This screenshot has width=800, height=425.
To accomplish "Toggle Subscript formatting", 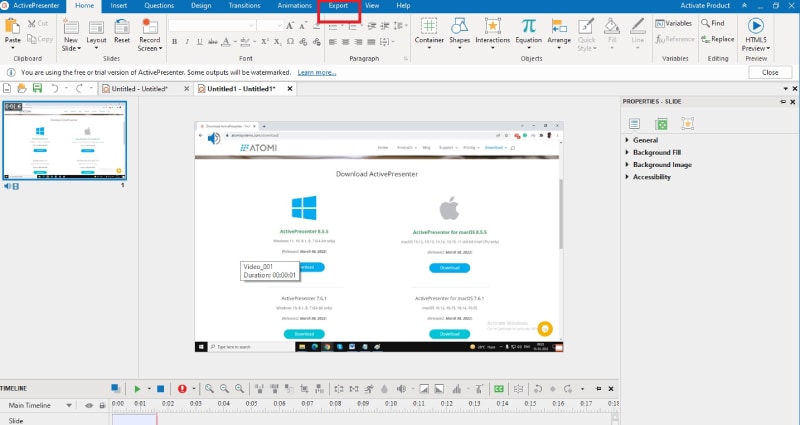I will pyautogui.click(x=277, y=42).
